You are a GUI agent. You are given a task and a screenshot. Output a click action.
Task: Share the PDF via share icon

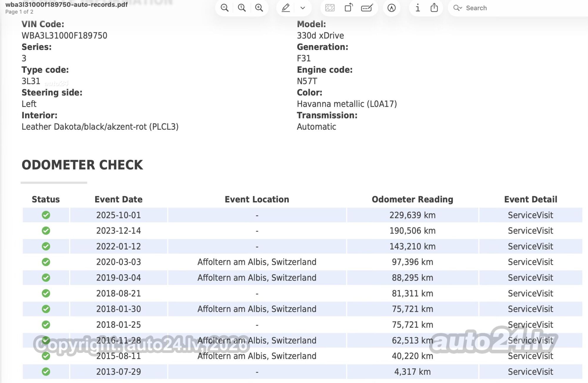(x=434, y=8)
